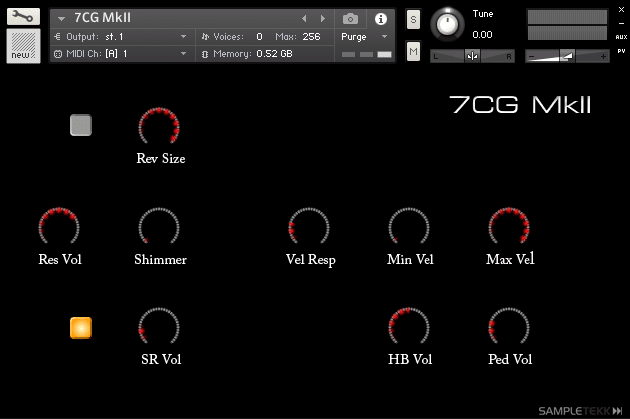630x419 pixels.
Task: Toggle the AUX sends view
Action: (621, 37)
